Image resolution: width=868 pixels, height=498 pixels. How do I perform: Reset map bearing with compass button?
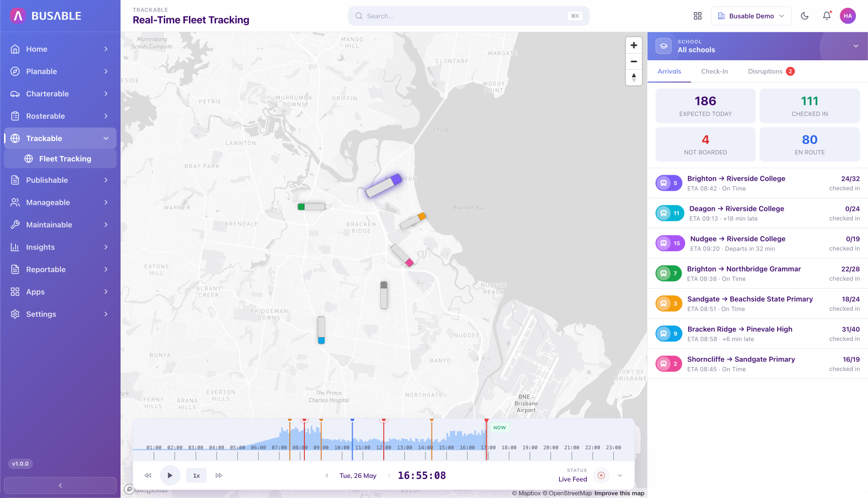click(634, 77)
